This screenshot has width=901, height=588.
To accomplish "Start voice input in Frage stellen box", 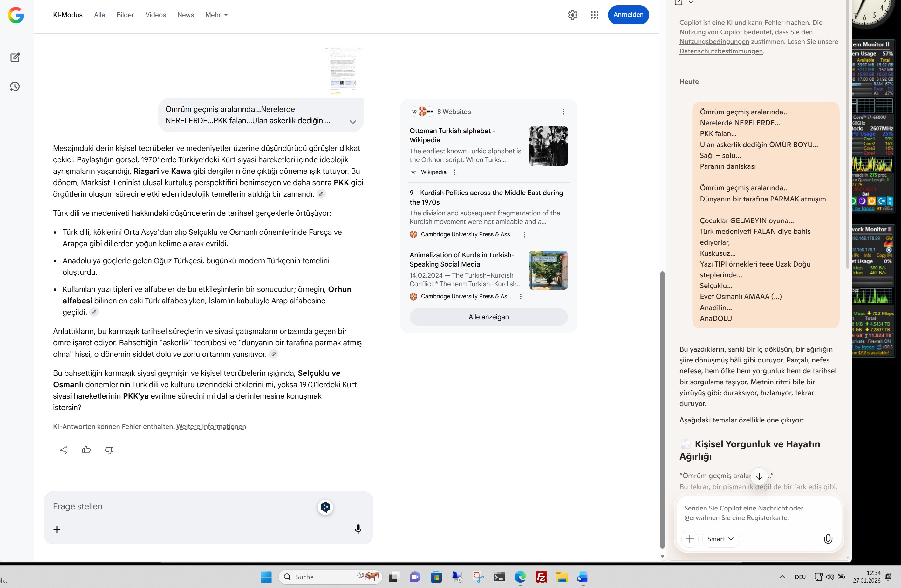I will click(358, 529).
